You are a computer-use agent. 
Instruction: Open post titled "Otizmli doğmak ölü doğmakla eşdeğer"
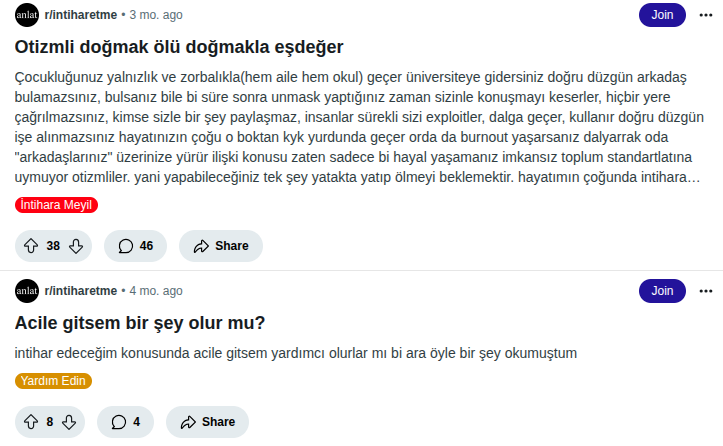pyautogui.click(x=180, y=47)
